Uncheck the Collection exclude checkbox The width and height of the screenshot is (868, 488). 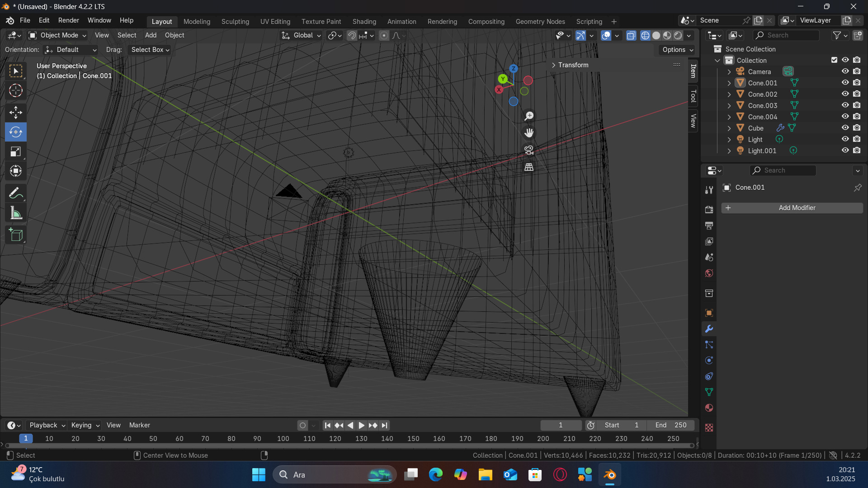click(834, 60)
